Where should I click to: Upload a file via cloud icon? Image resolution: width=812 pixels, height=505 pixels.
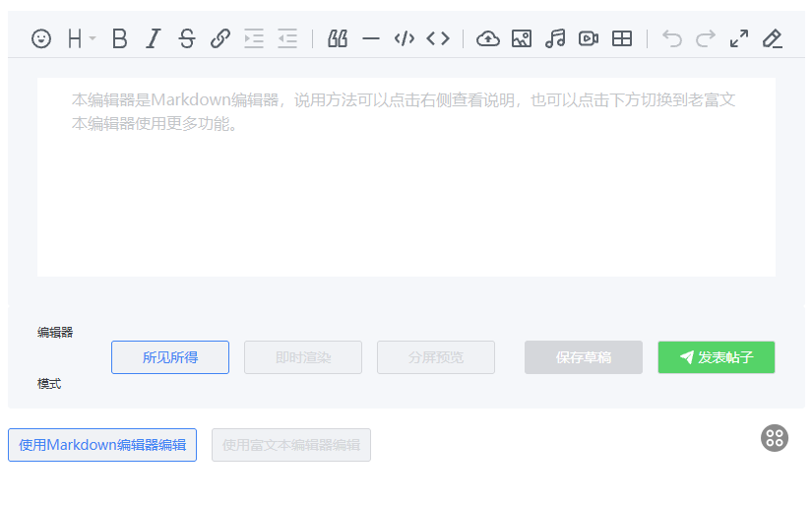click(488, 38)
